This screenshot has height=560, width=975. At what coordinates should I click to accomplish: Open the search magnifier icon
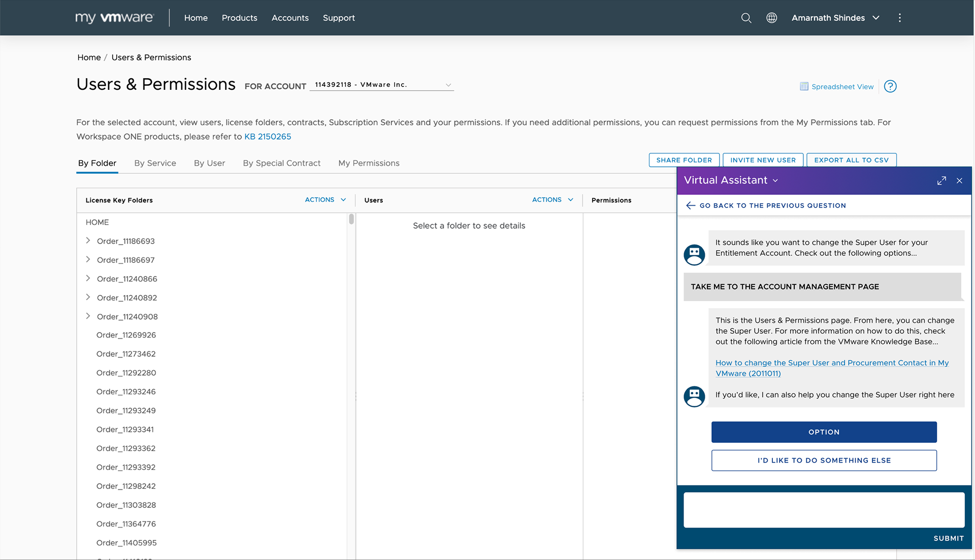(746, 18)
